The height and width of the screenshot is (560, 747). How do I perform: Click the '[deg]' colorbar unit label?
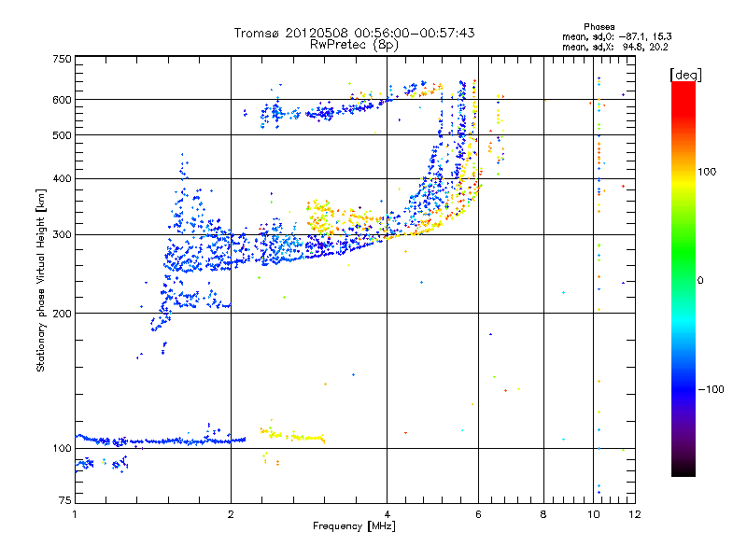tap(685, 76)
